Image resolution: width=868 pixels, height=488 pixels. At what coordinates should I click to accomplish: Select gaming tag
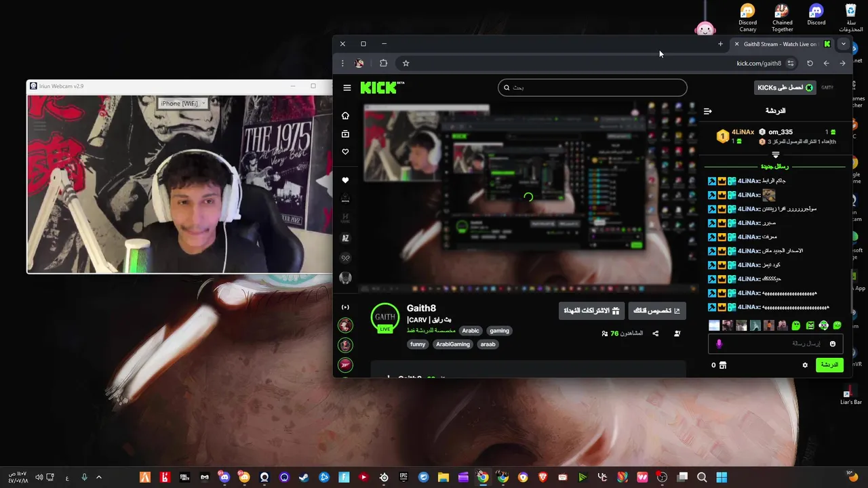coord(499,331)
